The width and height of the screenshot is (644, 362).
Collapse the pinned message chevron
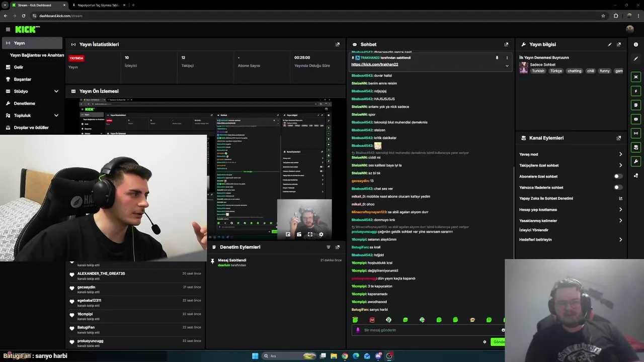click(x=507, y=65)
